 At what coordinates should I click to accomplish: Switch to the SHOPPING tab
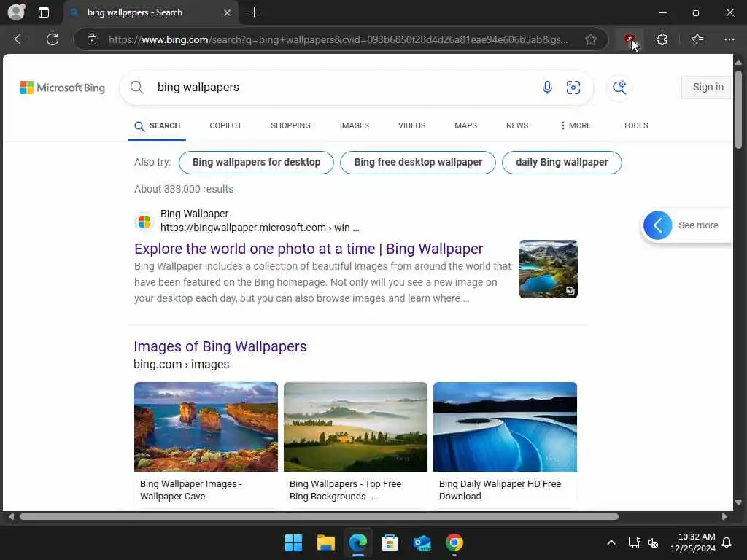tap(290, 125)
